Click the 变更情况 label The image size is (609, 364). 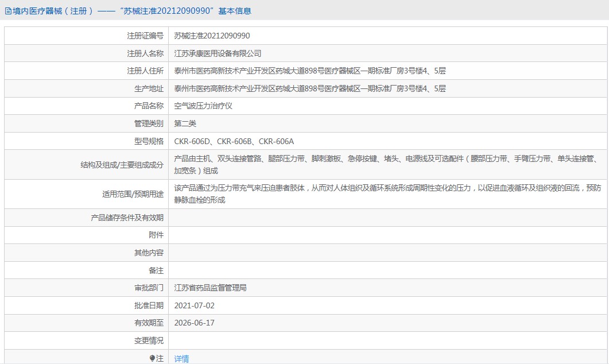pos(149,340)
